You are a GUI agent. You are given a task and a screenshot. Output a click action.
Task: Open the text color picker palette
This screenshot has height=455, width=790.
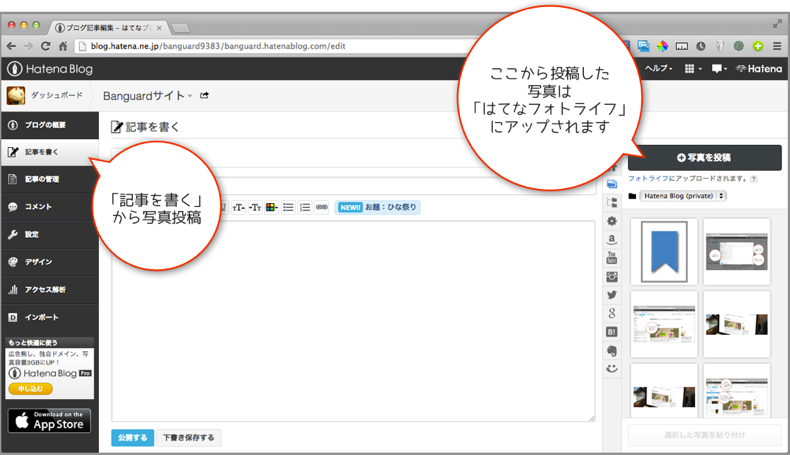[x=272, y=207]
